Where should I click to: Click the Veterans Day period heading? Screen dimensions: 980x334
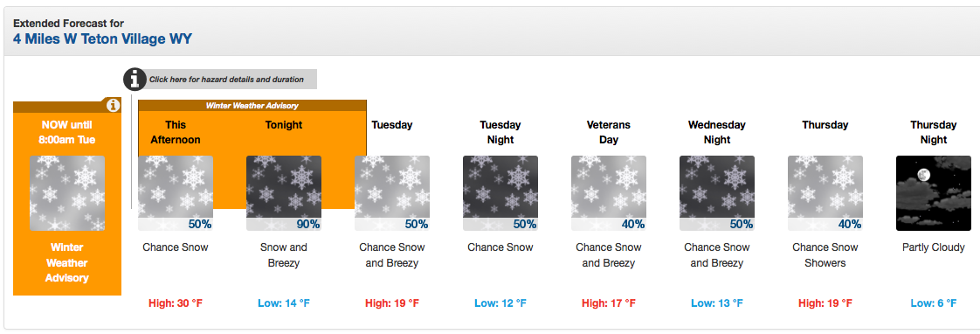[x=609, y=132]
